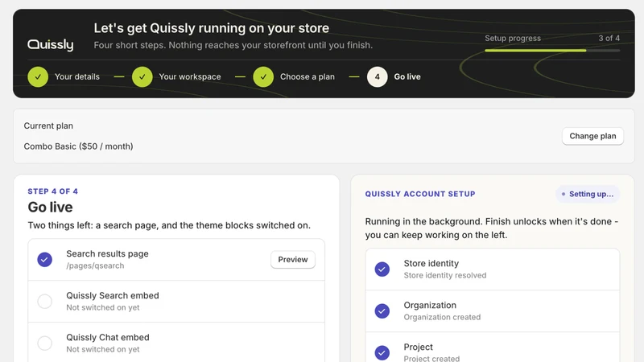The height and width of the screenshot is (362, 644).
Task: Click the 'Quissly Chat embed' label
Action: tap(108, 337)
